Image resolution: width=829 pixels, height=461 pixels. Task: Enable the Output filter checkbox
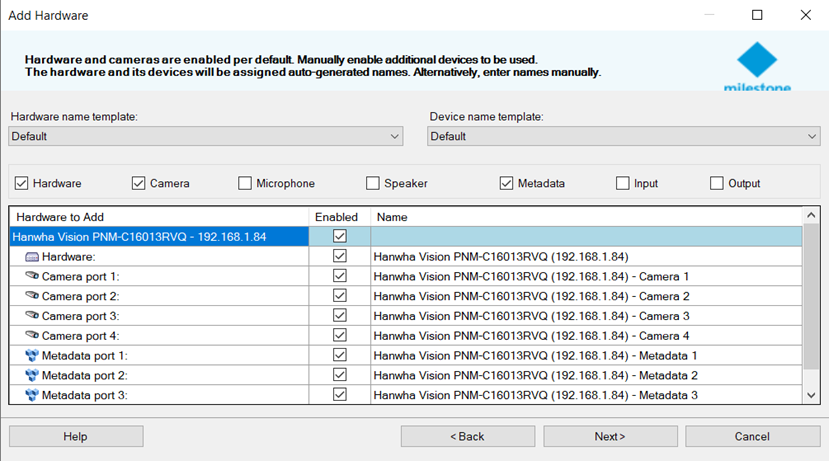pos(716,183)
